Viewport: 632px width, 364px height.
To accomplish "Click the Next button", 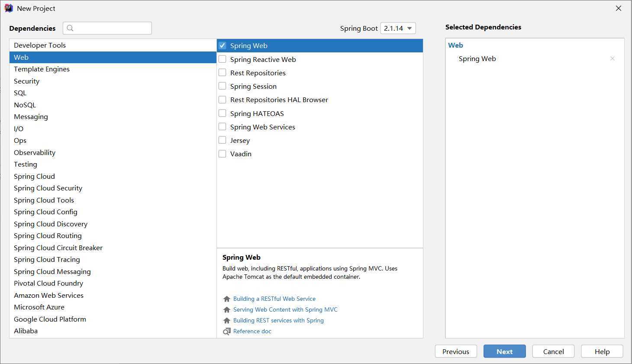I will [x=505, y=351].
